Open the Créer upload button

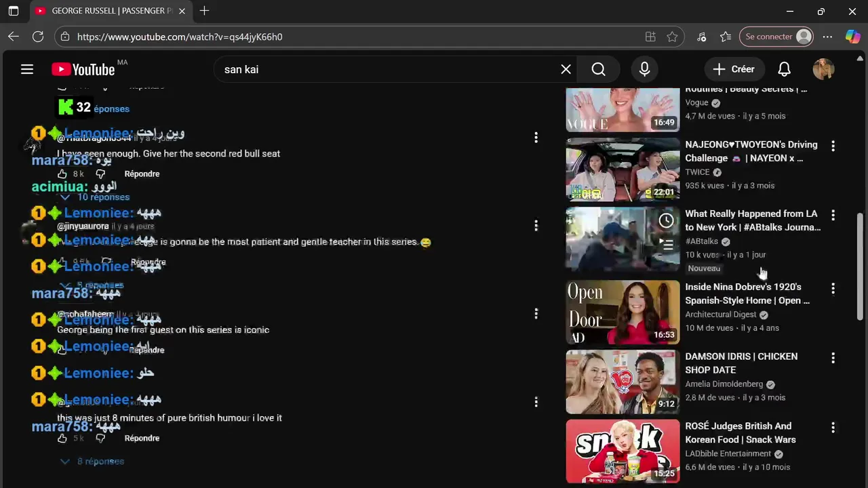point(734,69)
